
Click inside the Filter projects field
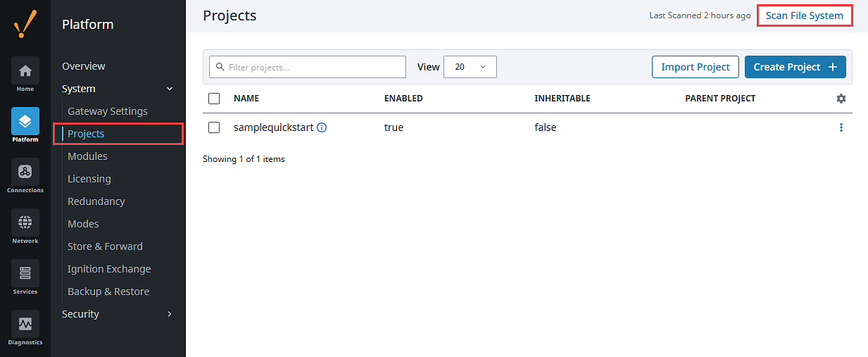(x=308, y=67)
